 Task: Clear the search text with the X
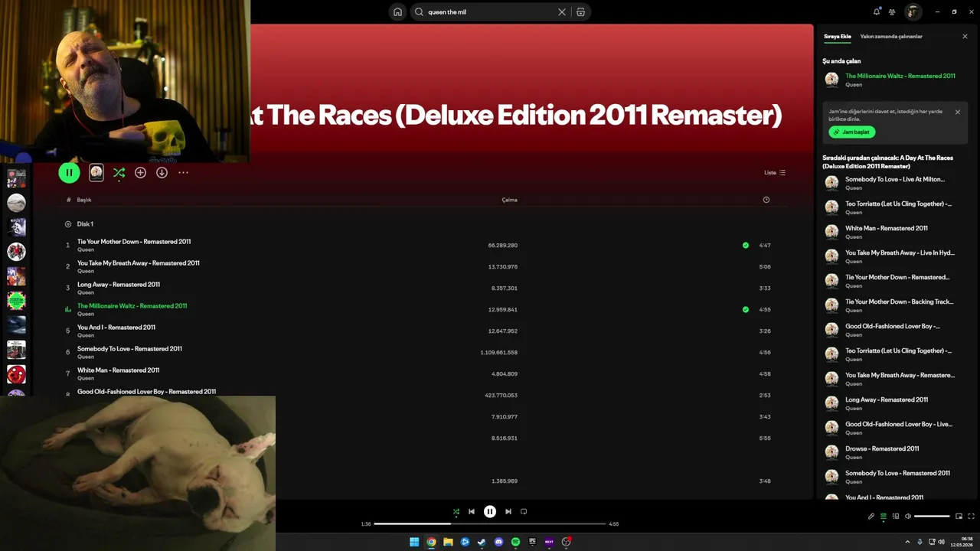pos(562,12)
